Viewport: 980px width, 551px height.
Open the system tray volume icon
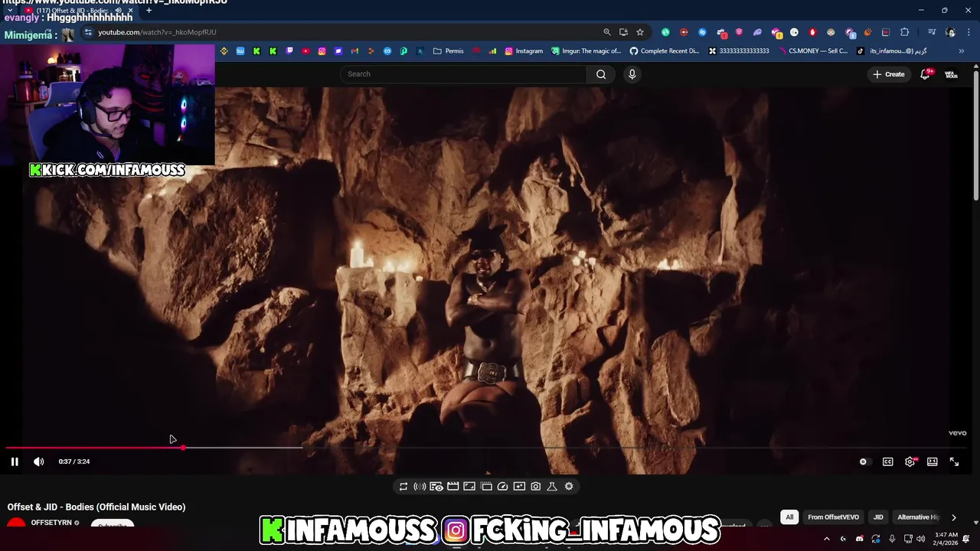920,539
